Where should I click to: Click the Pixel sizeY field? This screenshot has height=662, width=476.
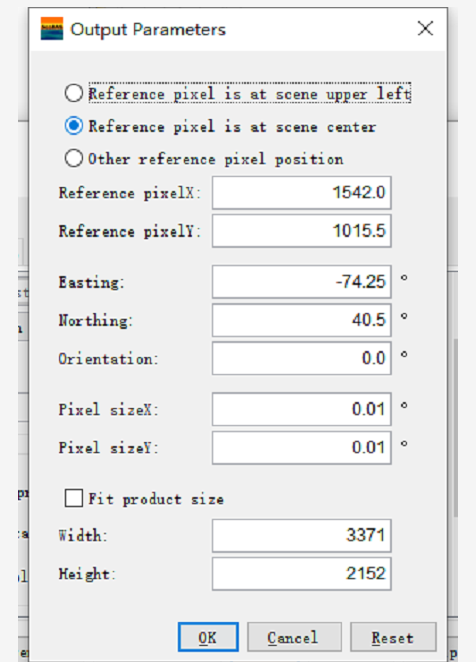302,448
